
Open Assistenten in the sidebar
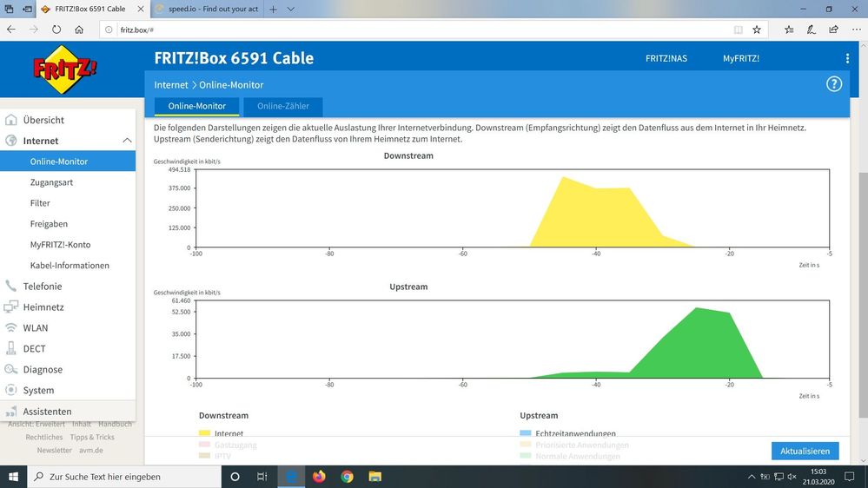47,412
